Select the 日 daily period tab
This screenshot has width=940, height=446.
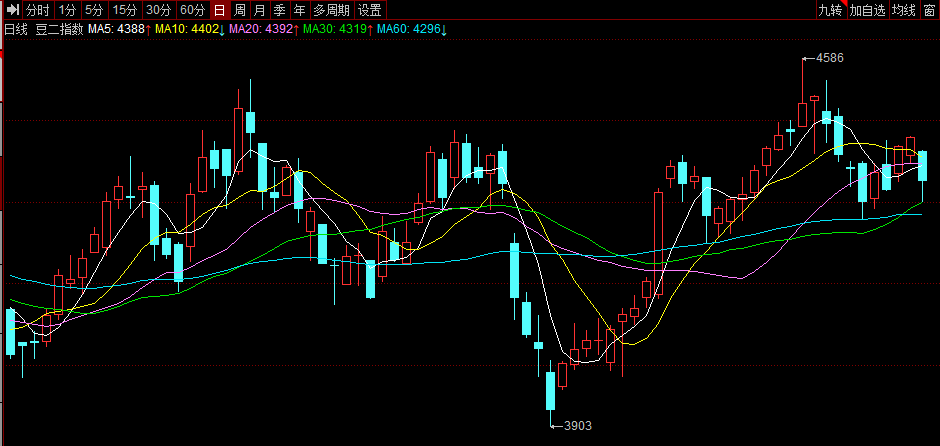[x=220, y=10]
